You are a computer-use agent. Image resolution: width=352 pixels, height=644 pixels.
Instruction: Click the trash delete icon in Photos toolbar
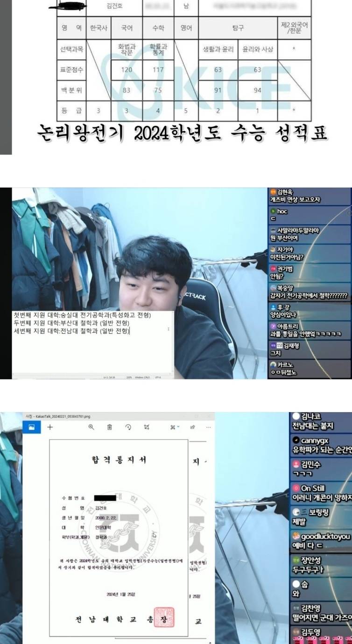pyautogui.click(x=109, y=427)
